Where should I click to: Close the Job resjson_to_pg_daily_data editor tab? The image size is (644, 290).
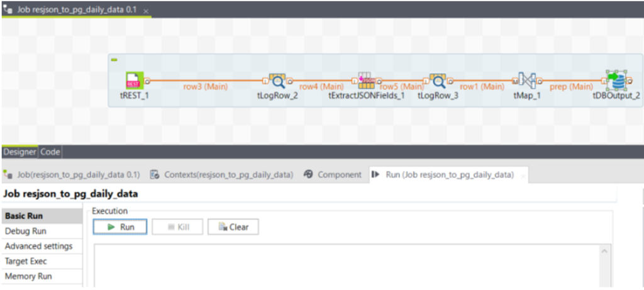[x=146, y=11]
